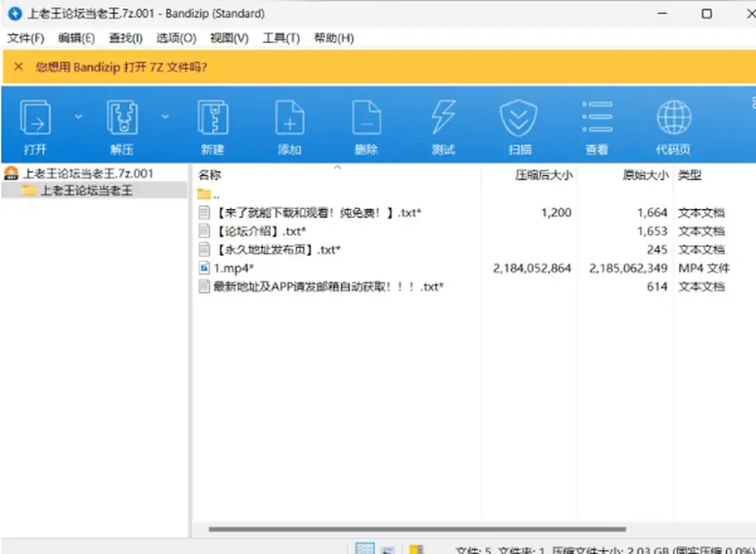Sort files by the 原始大小 column header
Image resolution: width=756 pixels, height=554 pixels.
(646, 175)
